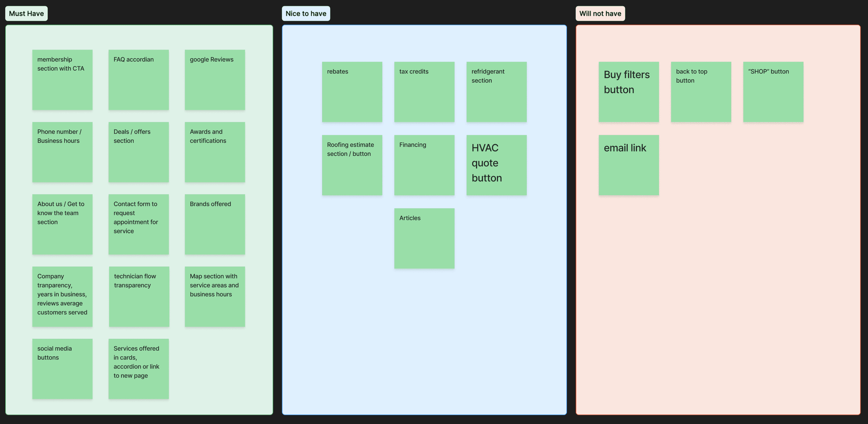Click the 'tax credits' sticky note

(424, 92)
